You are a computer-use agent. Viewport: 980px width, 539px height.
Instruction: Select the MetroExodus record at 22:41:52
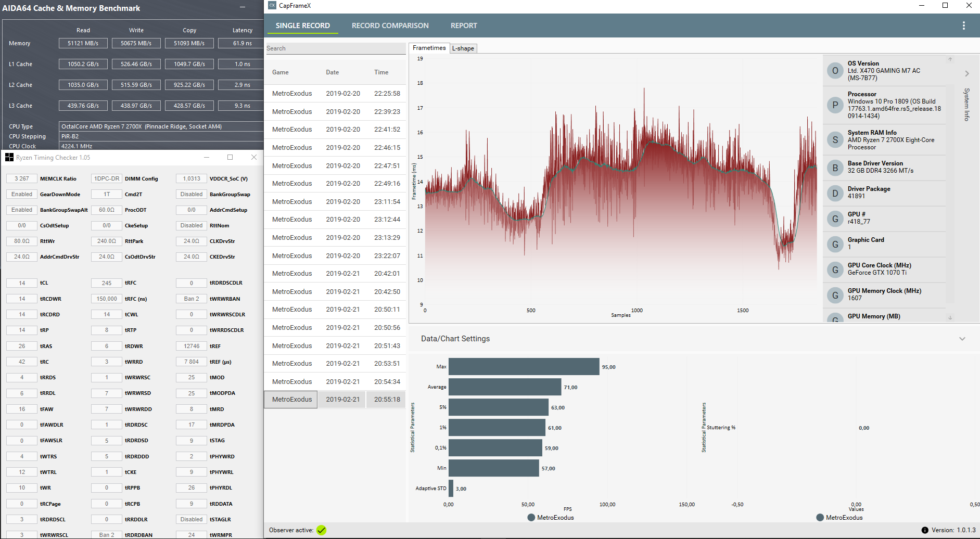point(336,130)
